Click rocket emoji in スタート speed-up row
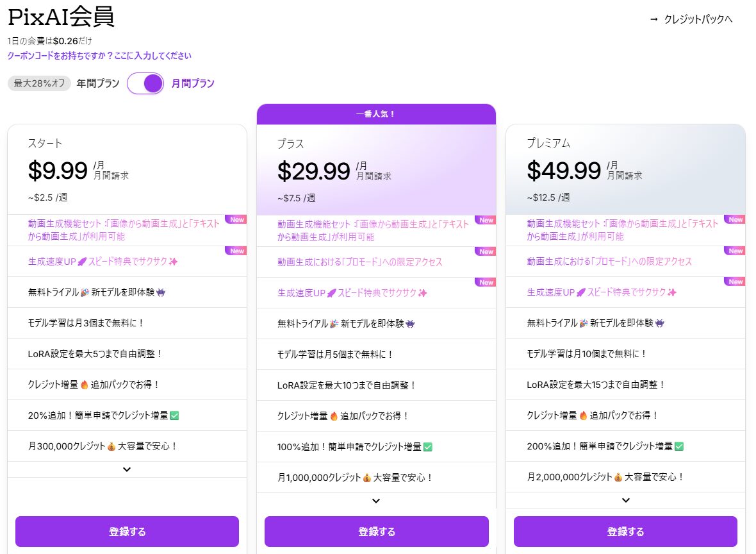The image size is (756, 554). 82,262
